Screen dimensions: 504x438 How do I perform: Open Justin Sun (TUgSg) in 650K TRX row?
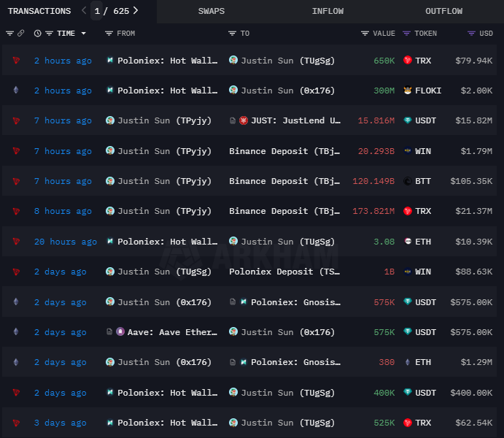287,61
